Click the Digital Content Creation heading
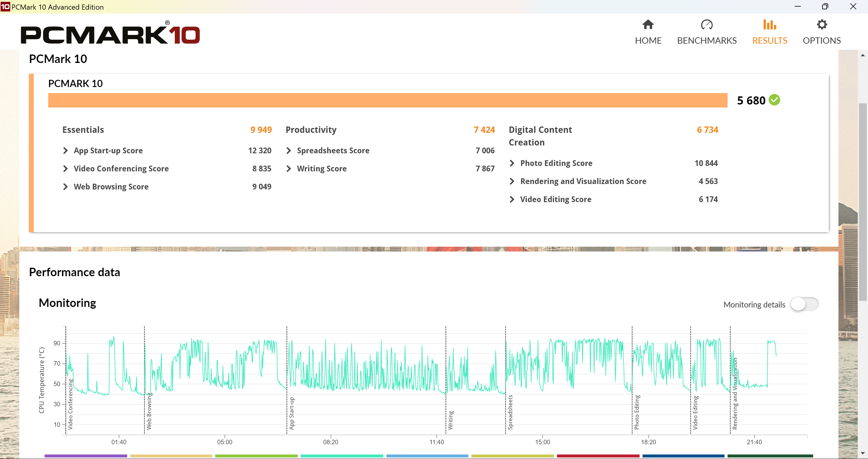This screenshot has width=868, height=459. click(540, 136)
